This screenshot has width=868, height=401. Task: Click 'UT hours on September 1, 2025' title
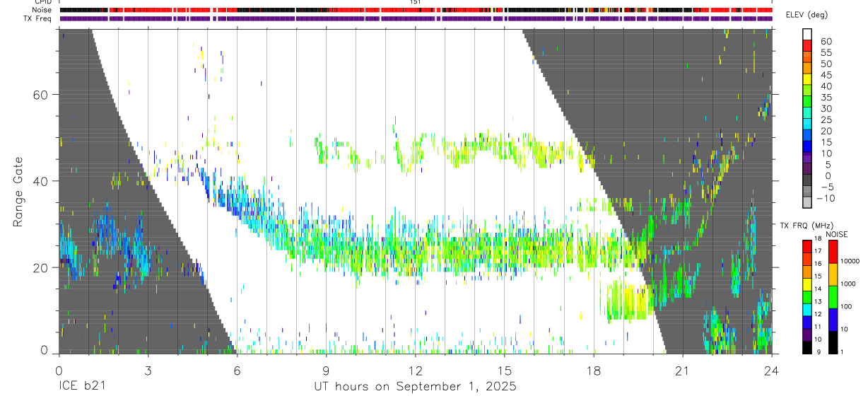[x=415, y=387]
